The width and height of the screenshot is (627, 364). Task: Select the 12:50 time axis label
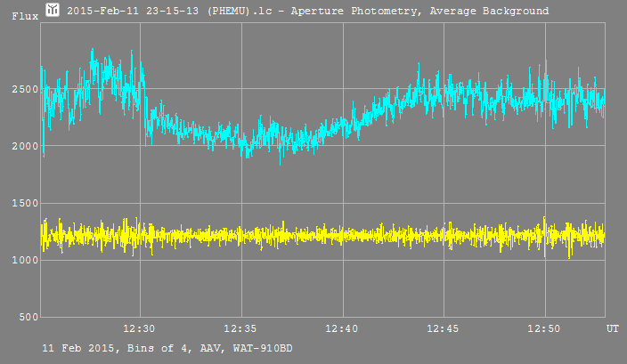544,329
